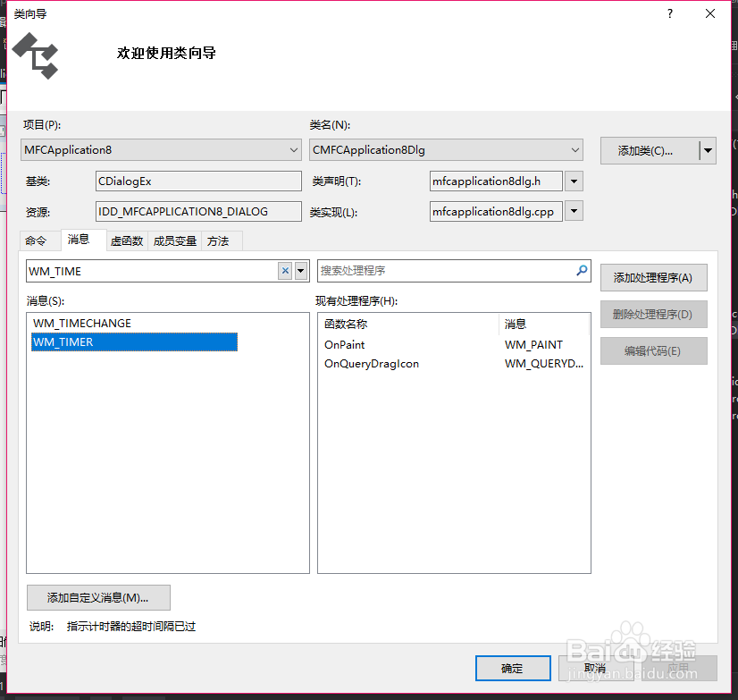Click the 确定 button to confirm
The height and width of the screenshot is (700, 738).
click(513, 668)
